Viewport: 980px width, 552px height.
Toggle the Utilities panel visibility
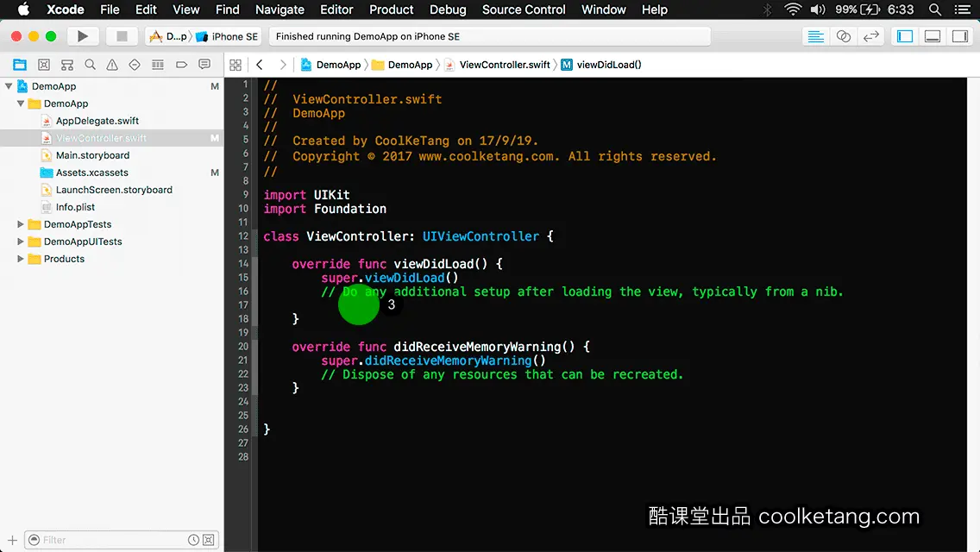[x=960, y=36]
